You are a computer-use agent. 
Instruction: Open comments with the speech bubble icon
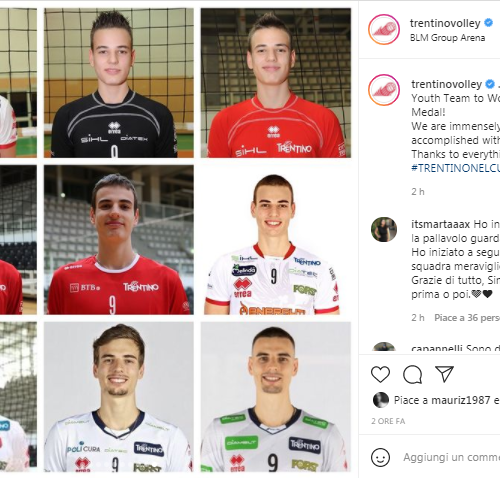(413, 374)
